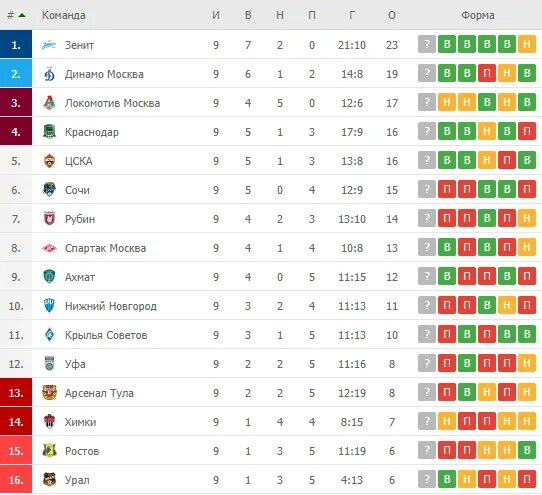Open the Крылья Советов team link
The width and height of the screenshot is (542, 495).
click(x=106, y=335)
